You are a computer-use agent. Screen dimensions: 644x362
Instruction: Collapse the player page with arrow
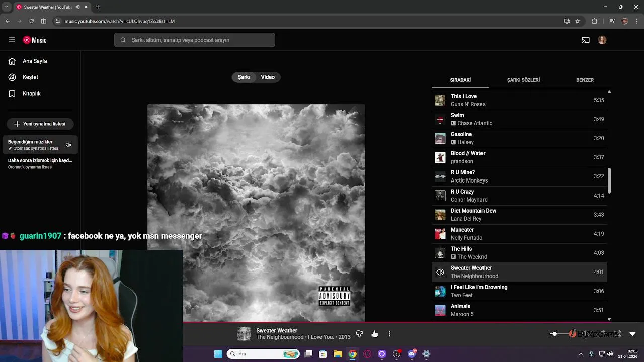[632, 334]
